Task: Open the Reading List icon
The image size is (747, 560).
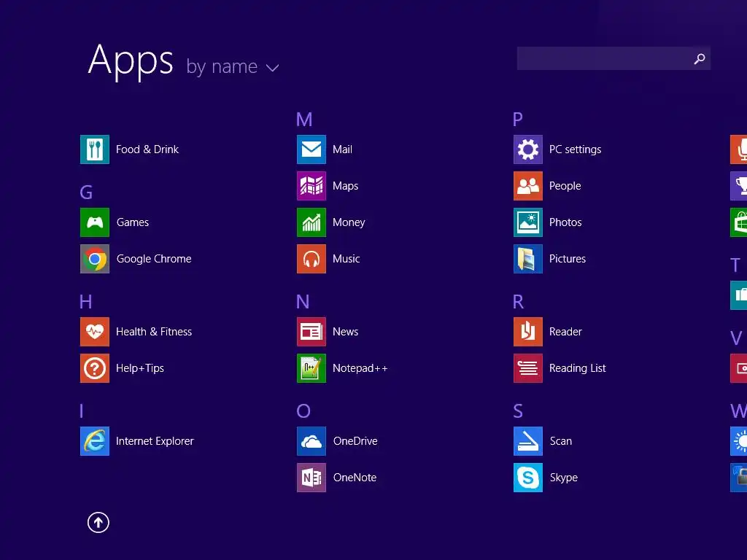Action: tap(528, 368)
